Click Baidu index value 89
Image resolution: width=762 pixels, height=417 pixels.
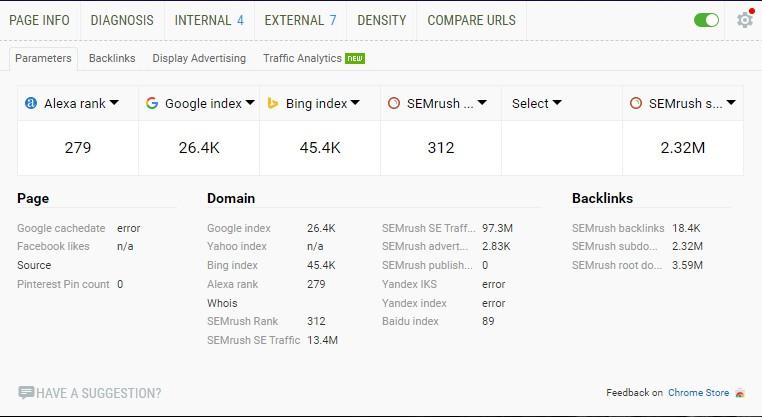(488, 321)
